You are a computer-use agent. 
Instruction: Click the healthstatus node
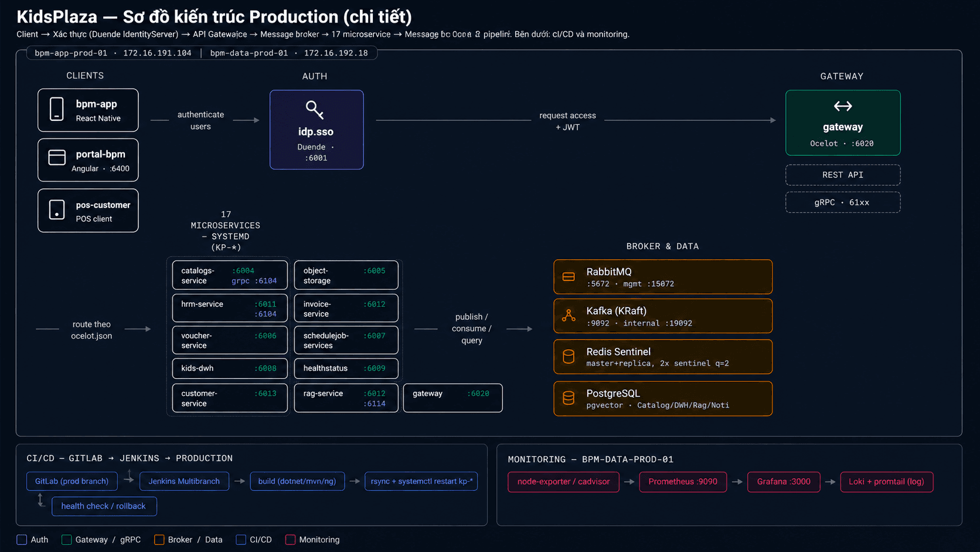pyautogui.click(x=346, y=368)
